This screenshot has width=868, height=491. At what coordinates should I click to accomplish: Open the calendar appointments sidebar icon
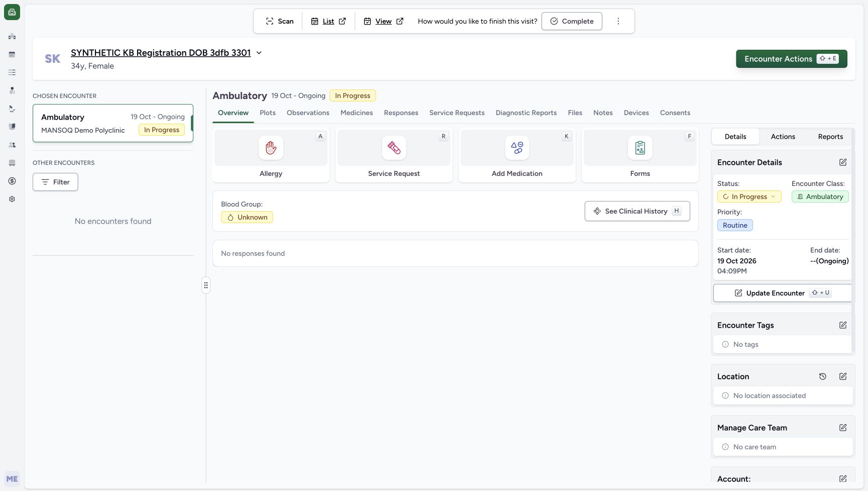pos(12,54)
